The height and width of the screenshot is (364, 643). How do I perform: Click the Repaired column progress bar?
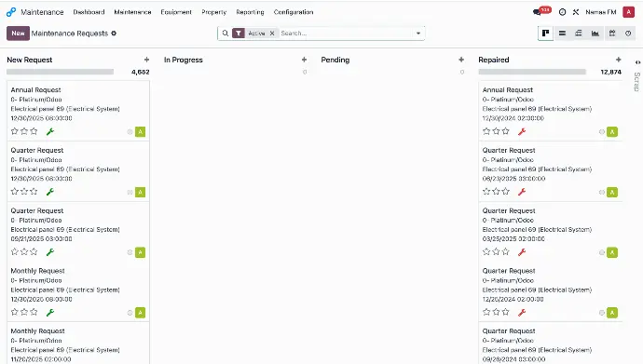[532, 72]
